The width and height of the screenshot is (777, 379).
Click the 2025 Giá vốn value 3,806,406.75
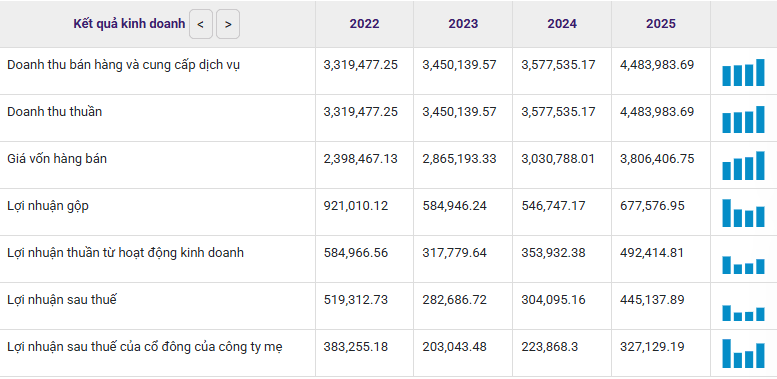[x=657, y=159]
